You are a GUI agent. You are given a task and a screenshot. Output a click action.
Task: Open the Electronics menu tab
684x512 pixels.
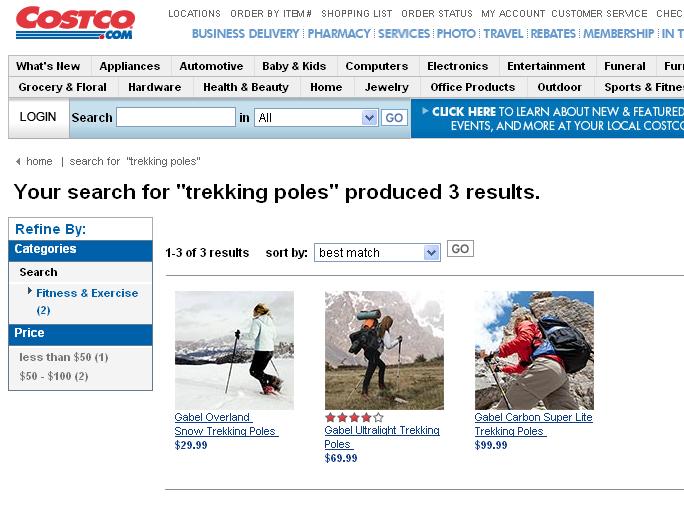click(457, 66)
